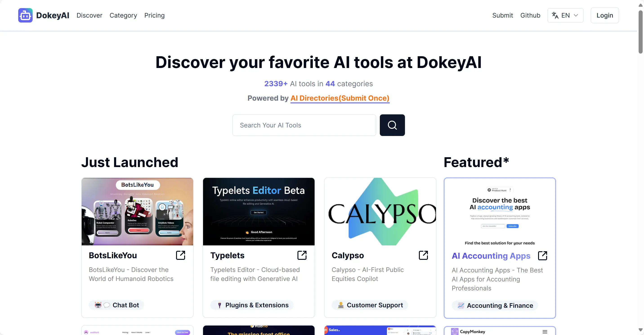This screenshot has width=644, height=335.
Task: Click the Login button
Action: 605,15
